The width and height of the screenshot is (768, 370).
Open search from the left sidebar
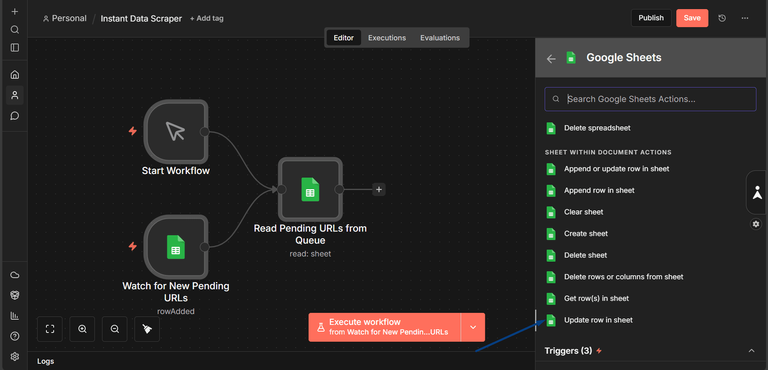pyautogui.click(x=15, y=30)
